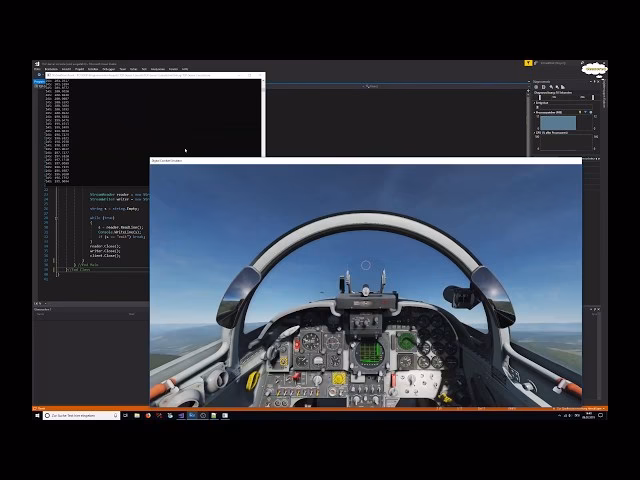Collapse the while block in the code editor
The width and height of the screenshot is (640, 480).
click(x=56, y=218)
